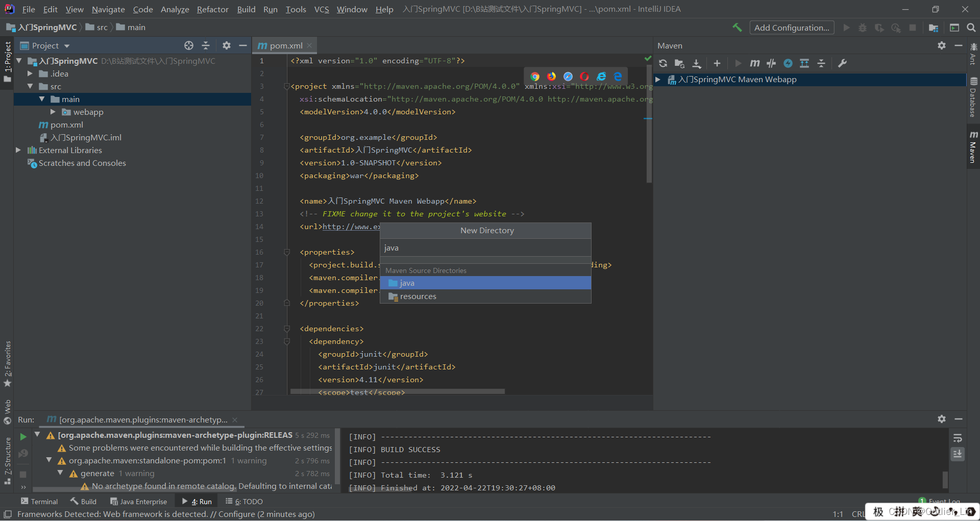The image size is (980, 521).
Task: Toggle Maven offline mode
Action: tap(771, 63)
